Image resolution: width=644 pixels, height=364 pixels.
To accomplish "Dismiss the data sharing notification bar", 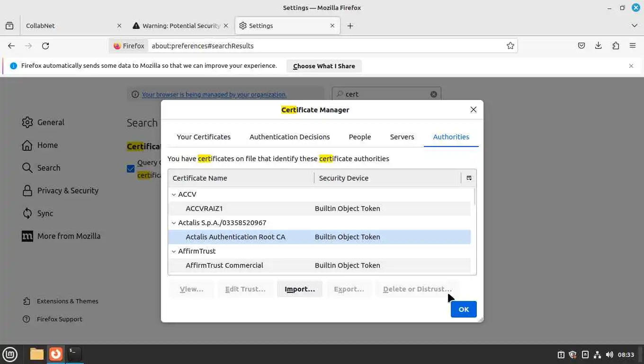I will (x=631, y=66).
